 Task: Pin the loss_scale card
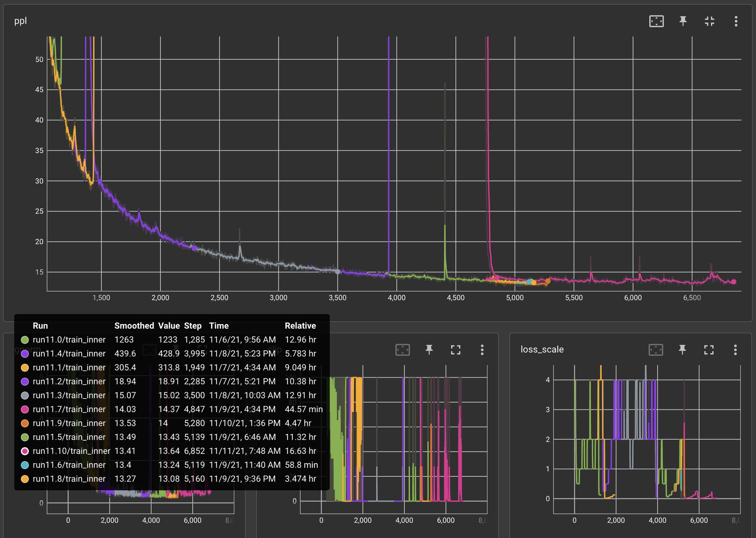click(682, 349)
